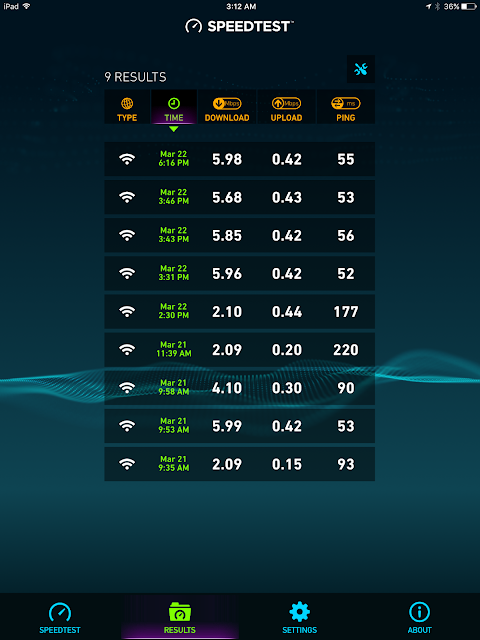Tap ping value 90
480x640 pixels.
point(346,388)
